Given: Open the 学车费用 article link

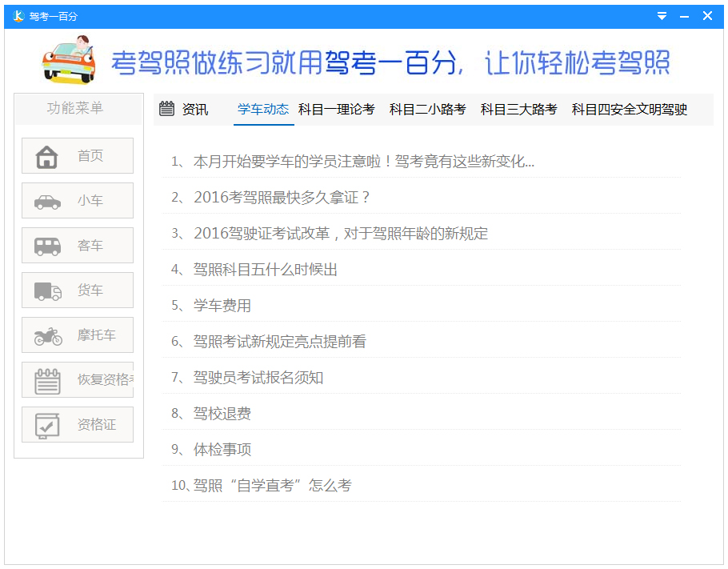Looking at the screenshot, I should point(222,306).
